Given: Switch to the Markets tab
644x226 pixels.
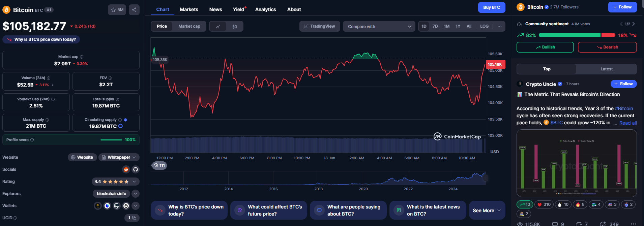Looking at the screenshot, I should pyautogui.click(x=189, y=9).
